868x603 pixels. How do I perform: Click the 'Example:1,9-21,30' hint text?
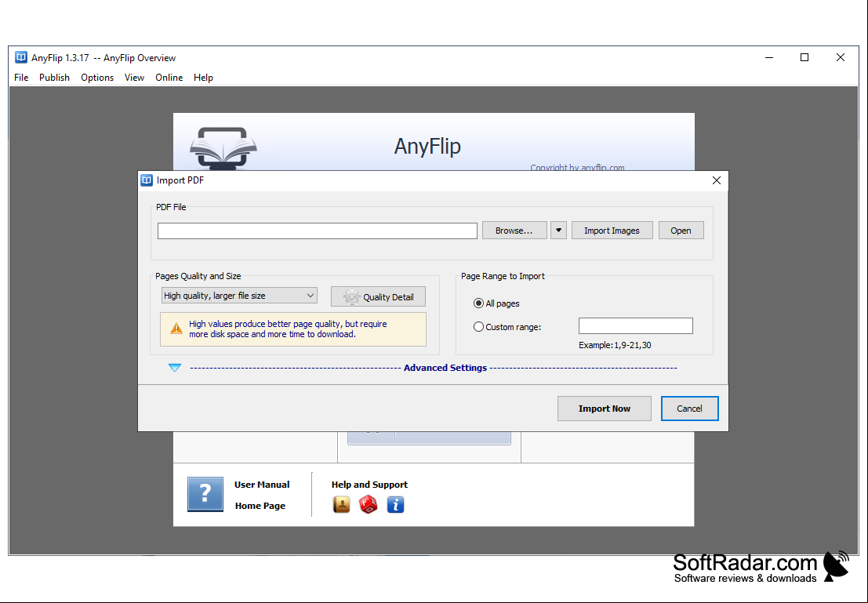[x=615, y=345]
